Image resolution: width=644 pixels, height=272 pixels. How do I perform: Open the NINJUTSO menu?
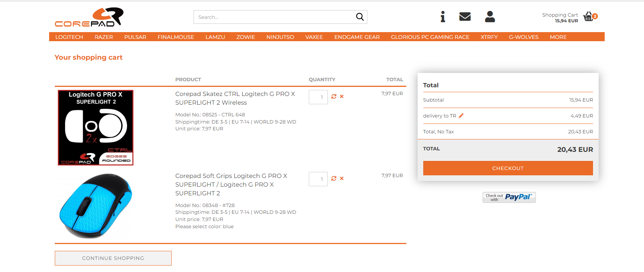(280, 37)
